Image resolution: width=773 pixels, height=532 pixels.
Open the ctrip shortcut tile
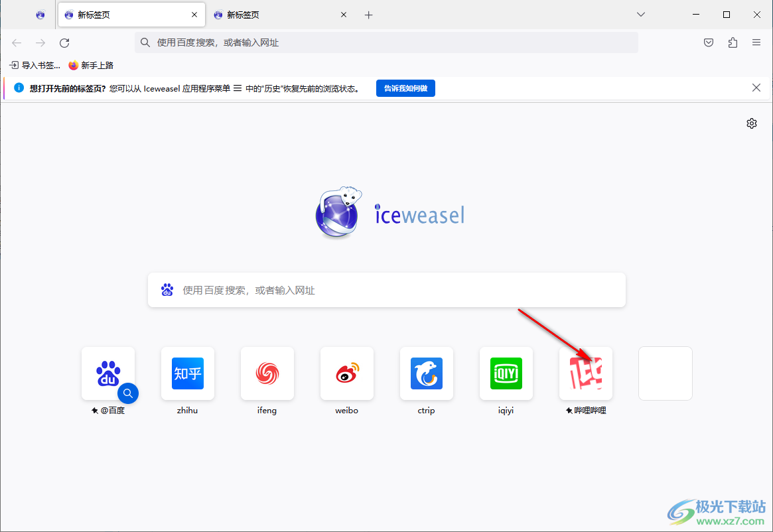(x=427, y=373)
